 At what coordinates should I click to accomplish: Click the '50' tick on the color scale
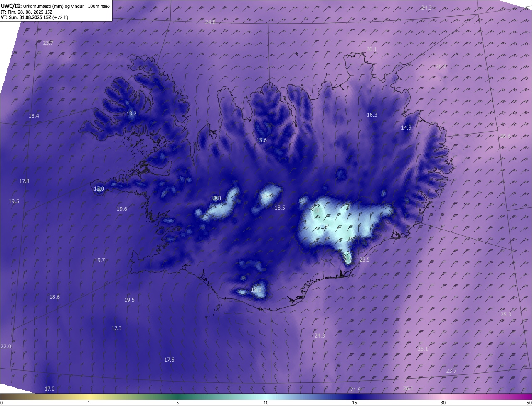point(529,403)
